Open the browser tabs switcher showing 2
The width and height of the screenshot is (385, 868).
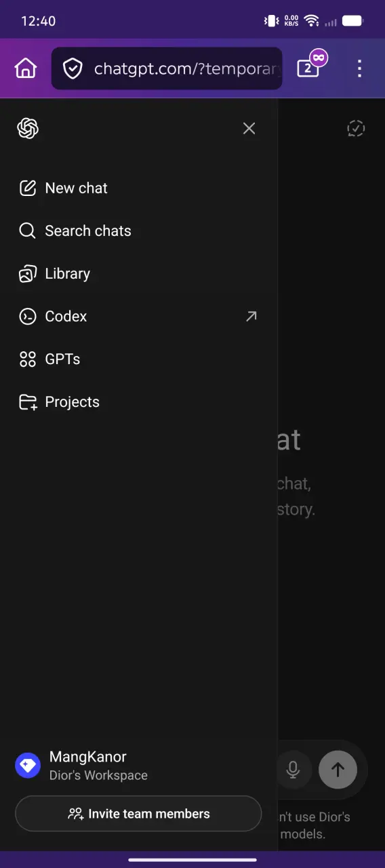(x=308, y=68)
